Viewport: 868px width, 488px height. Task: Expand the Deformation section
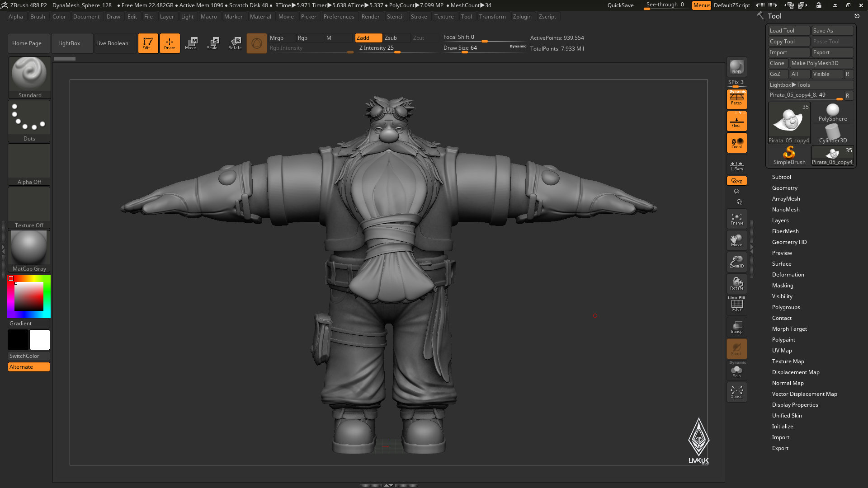click(788, 275)
